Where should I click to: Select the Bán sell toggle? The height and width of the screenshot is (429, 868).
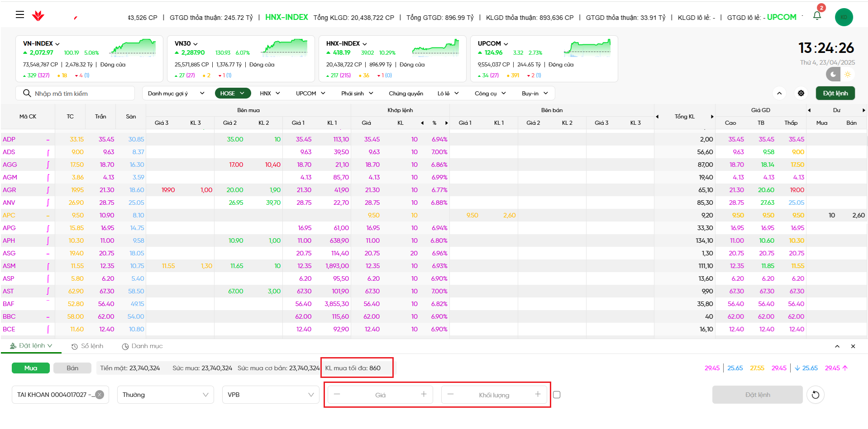72,368
